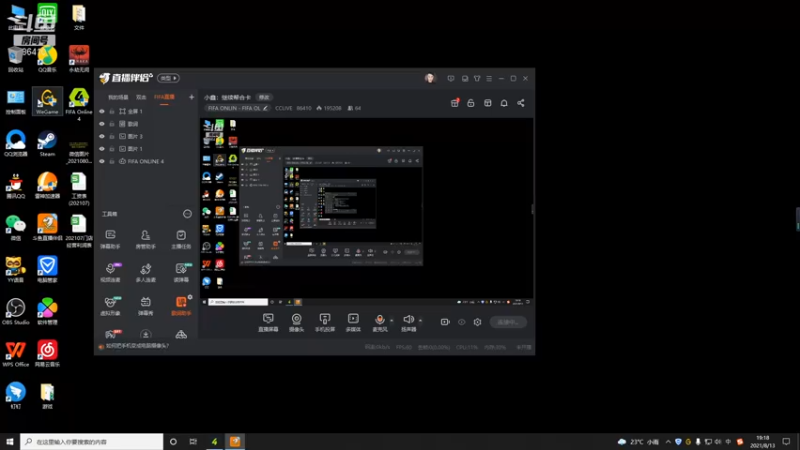Open the WPS Office desktop shortcut
Screen dimensions: 800x450
click(x=16, y=354)
